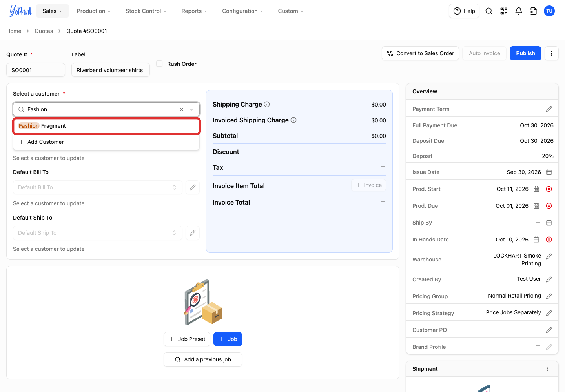
Task: Add a new Job
Action: click(228, 339)
